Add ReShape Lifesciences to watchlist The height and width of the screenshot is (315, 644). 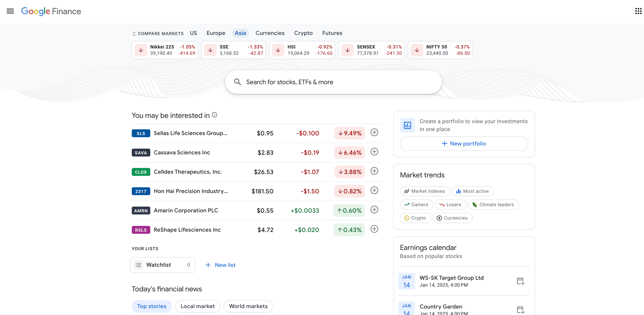click(374, 229)
